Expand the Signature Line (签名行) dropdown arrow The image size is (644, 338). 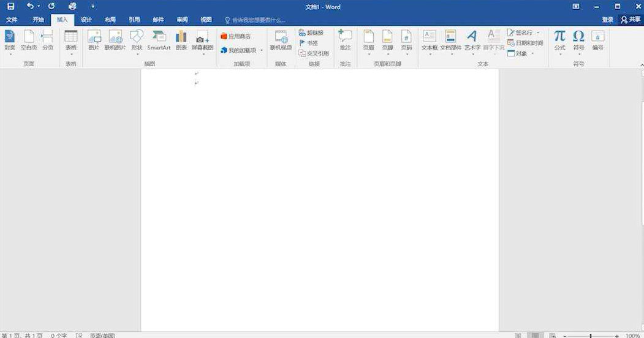coord(538,32)
